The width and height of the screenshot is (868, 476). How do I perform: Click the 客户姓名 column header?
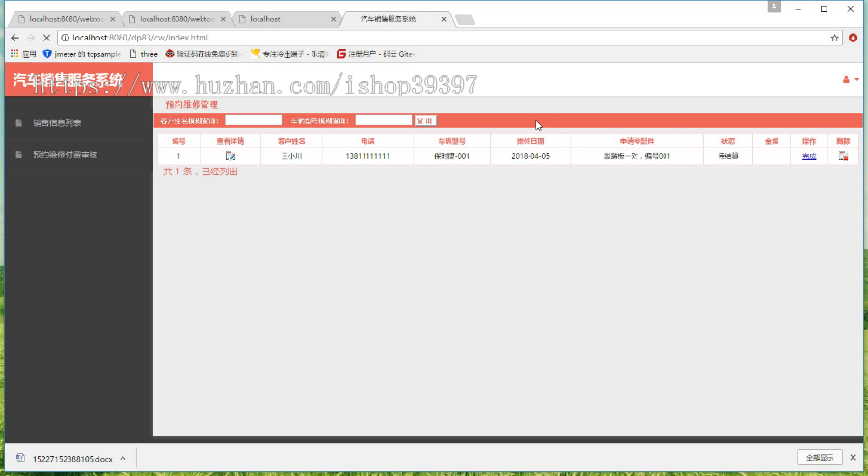point(291,141)
